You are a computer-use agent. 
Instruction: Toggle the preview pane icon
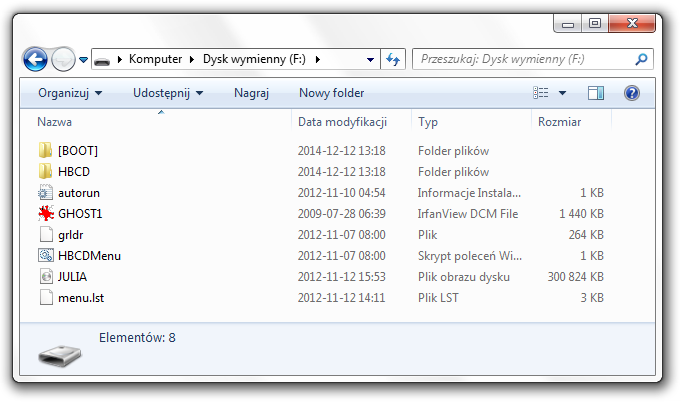tap(596, 93)
